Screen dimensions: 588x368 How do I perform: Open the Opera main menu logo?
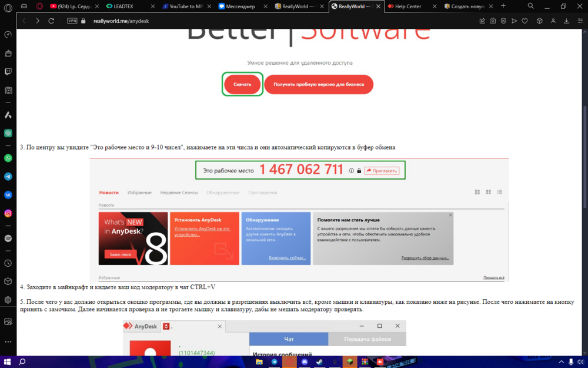tap(8, 7)
